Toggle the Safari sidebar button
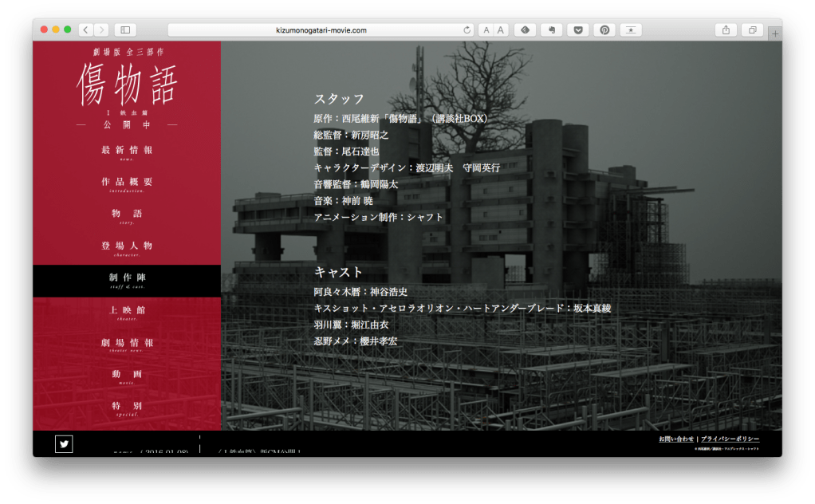 click(125, 30)
